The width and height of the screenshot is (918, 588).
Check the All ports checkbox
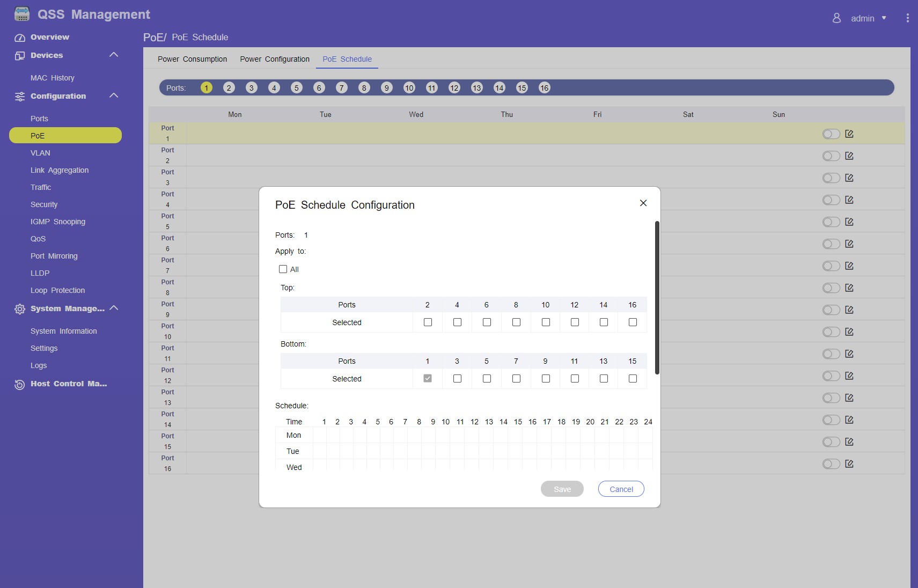point(283,269)
